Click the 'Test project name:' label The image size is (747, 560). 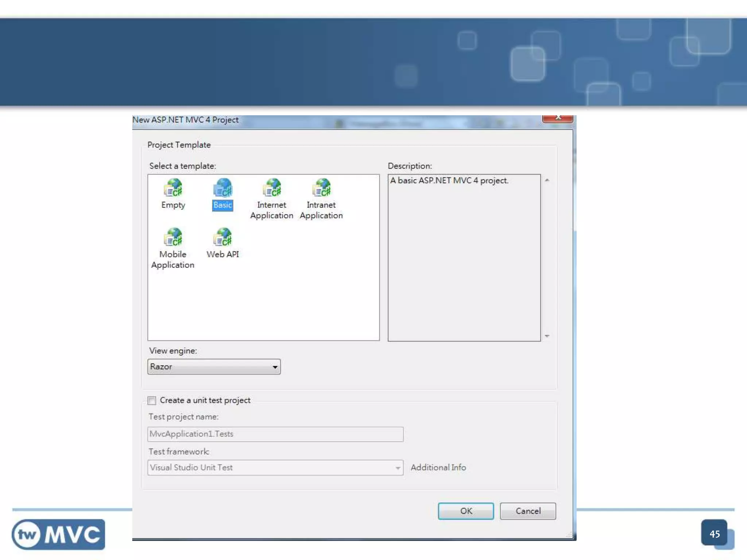click(x=183, y=417)
